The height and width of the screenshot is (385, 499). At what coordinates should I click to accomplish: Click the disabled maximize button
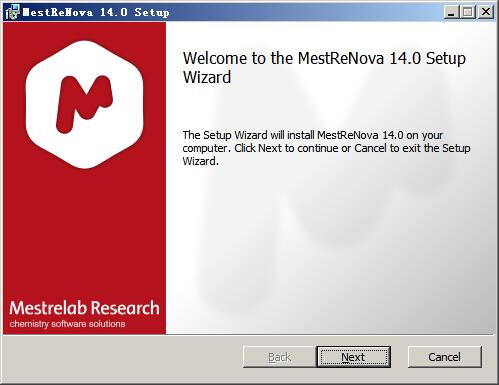[468, 12]
